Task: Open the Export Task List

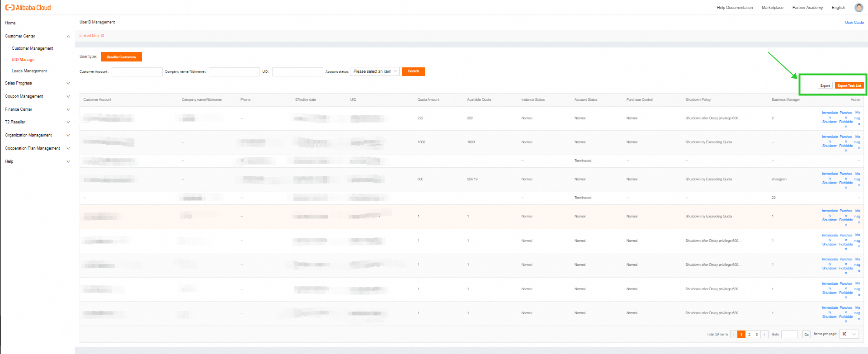Action: 849,85
